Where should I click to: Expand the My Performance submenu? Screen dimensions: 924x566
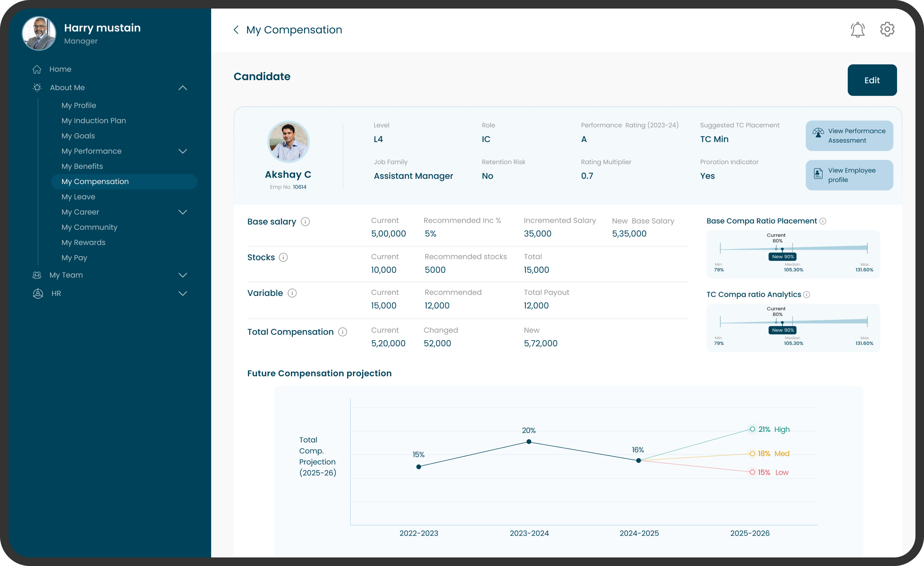point(183,151)
